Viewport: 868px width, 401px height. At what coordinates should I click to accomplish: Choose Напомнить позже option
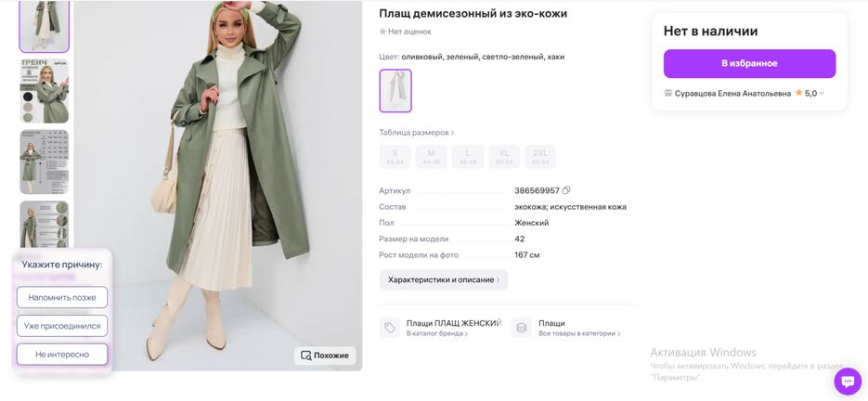(62, 297)
